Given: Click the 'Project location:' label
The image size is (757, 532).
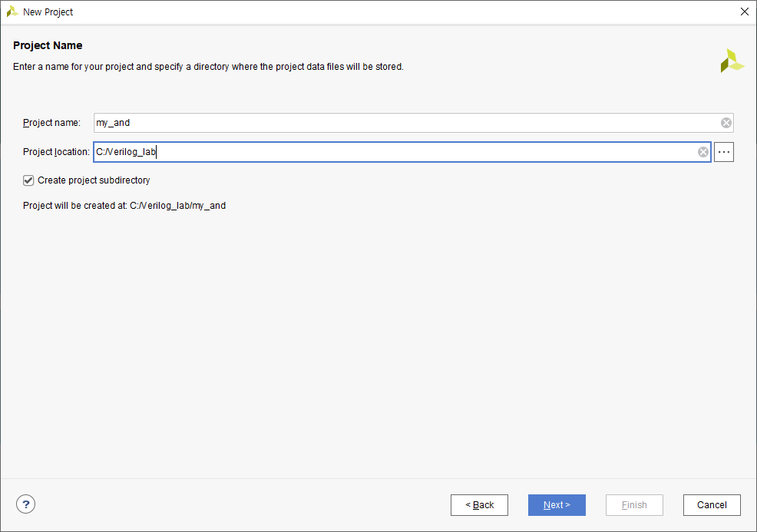Looking at the screenshot, I should (56, 152).
